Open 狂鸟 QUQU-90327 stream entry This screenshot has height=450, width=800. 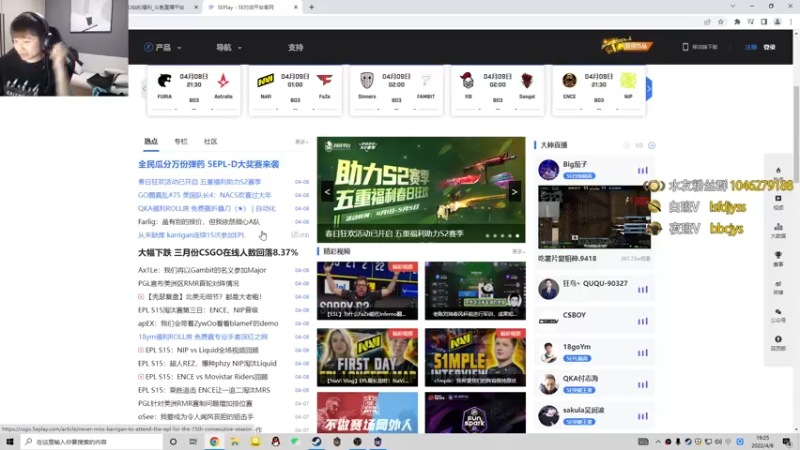pyautogui.click(x=594, y=289)
